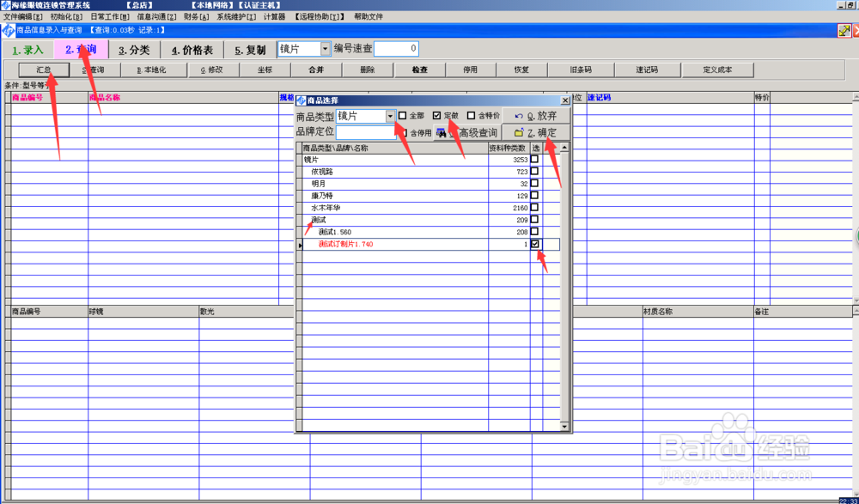Click the 删除 button
The image size is (859, 504).
tap(369, 70)
